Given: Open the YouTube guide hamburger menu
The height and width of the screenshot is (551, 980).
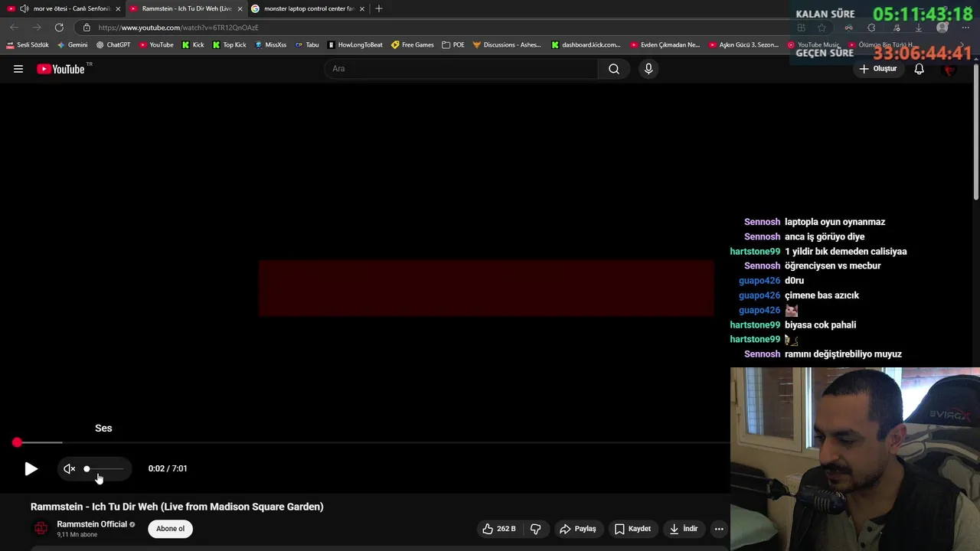Looking at the screenshot, I should coord(18,69).
